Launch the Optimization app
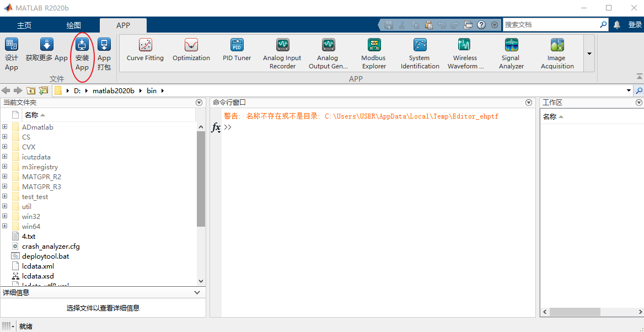The width and height of the screenshot is (644, 332). pos(191,50)
